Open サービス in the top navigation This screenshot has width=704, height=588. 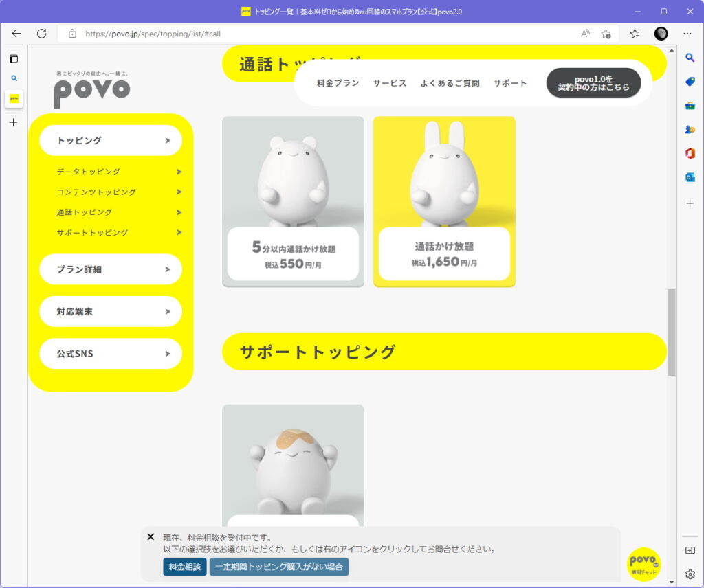390,83
